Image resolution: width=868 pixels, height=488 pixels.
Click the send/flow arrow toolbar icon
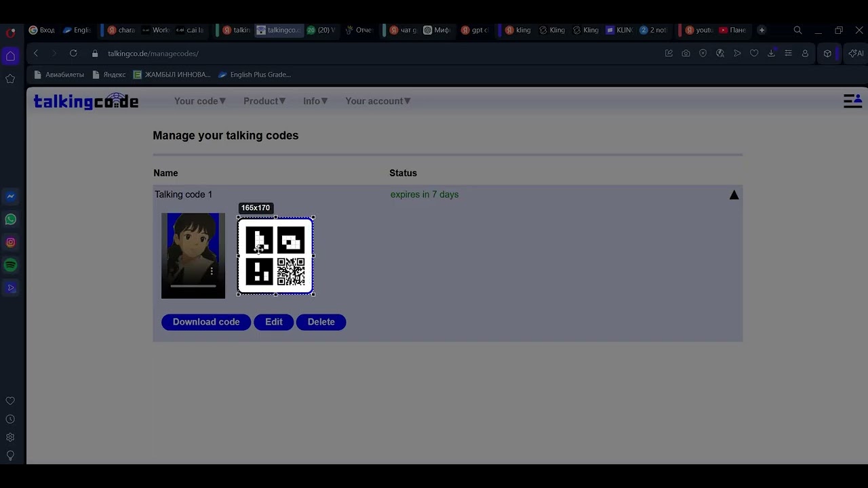click(737, 54)
